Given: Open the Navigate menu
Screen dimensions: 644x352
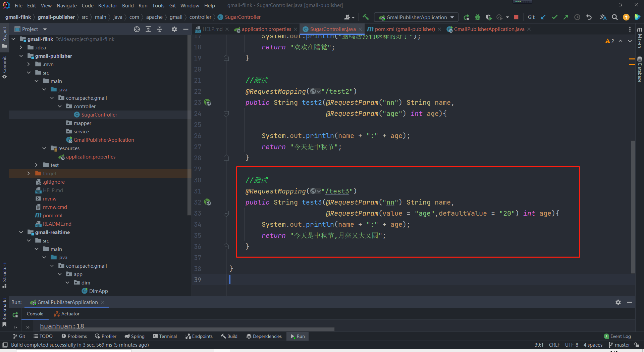Looking at the screenshot, I should click(66, 5).
